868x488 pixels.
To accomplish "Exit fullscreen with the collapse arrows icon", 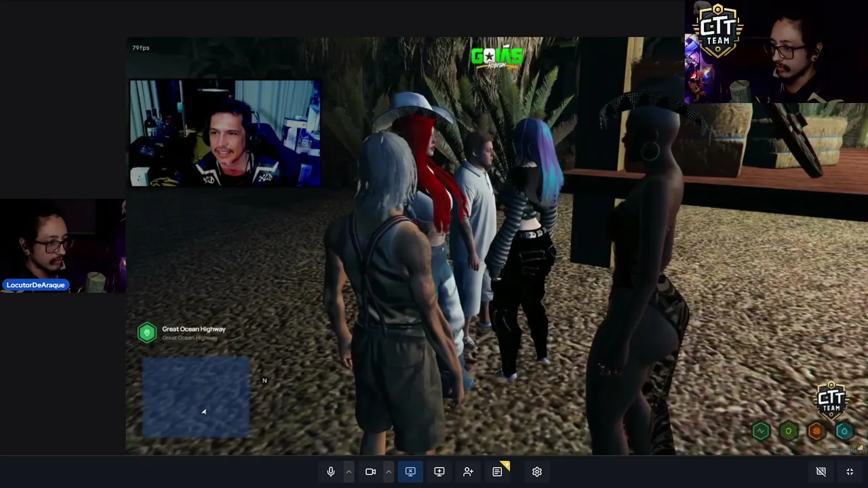I will (850, 472).
